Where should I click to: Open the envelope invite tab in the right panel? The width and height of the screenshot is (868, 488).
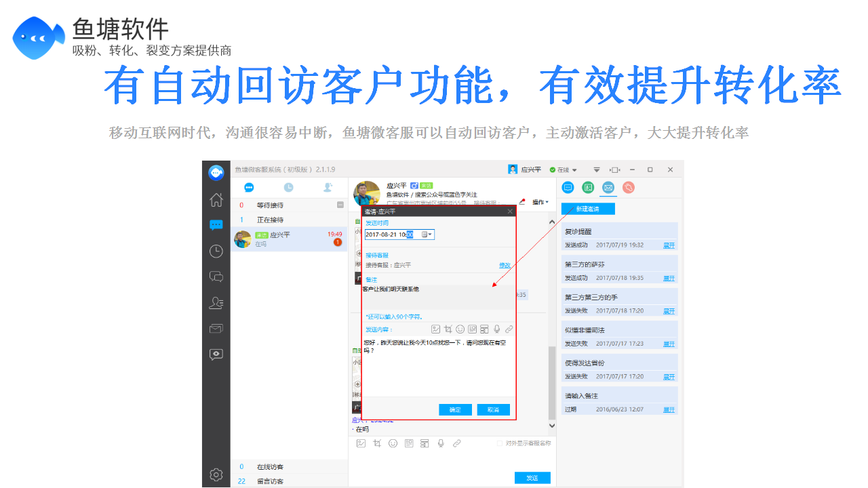608,188
